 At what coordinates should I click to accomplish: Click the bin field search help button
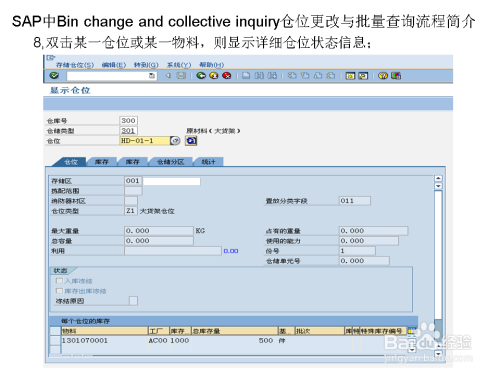175,141
